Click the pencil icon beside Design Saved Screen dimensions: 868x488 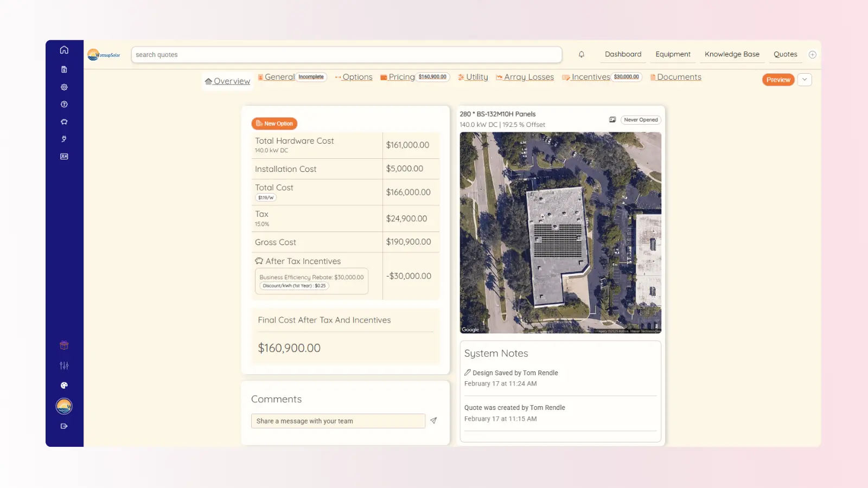click(x=468, y=373)
